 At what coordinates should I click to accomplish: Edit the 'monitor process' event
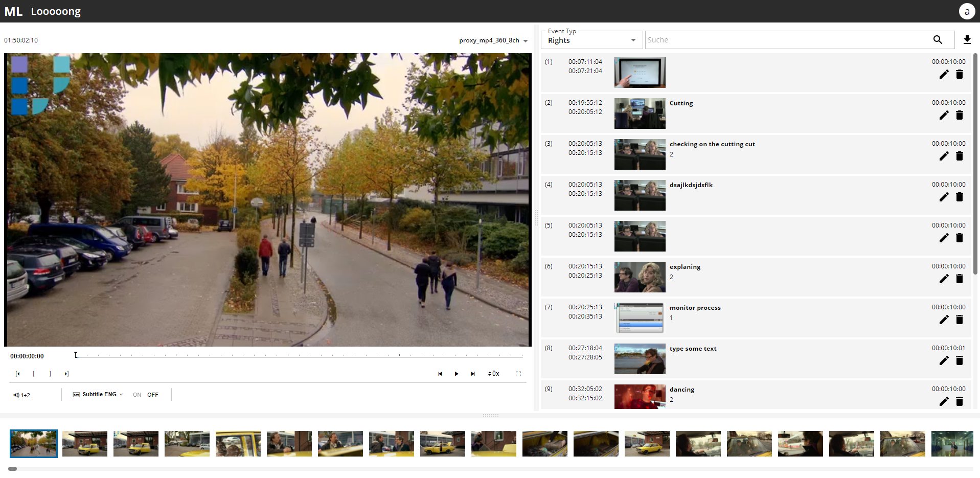point(944,320)
